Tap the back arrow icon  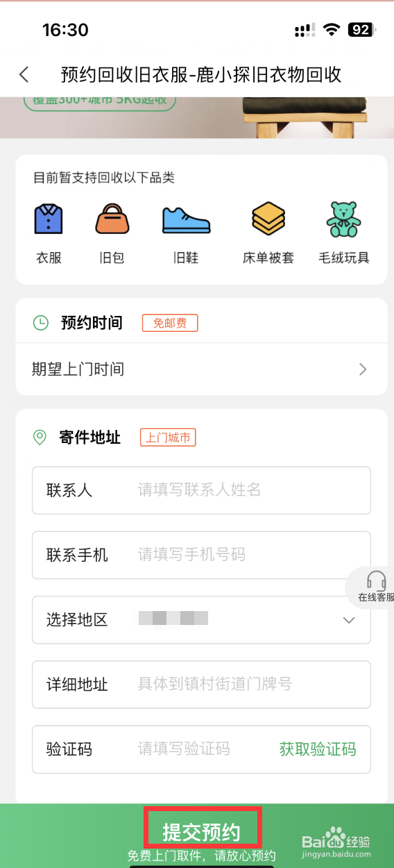(x=24, y=74)
